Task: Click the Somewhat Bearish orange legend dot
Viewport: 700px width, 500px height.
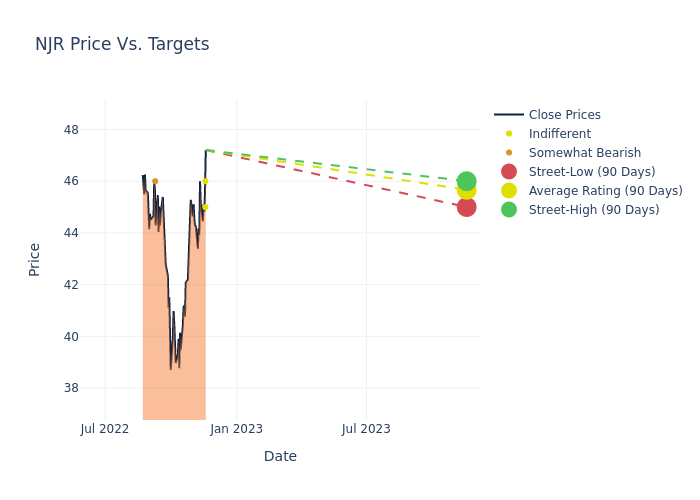Action: [509, 153]
